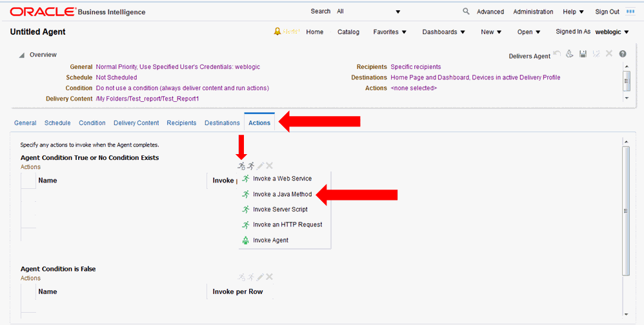Click the Sign Out link
This screenshot has height=325, width=644.
(x=607, y=12)
